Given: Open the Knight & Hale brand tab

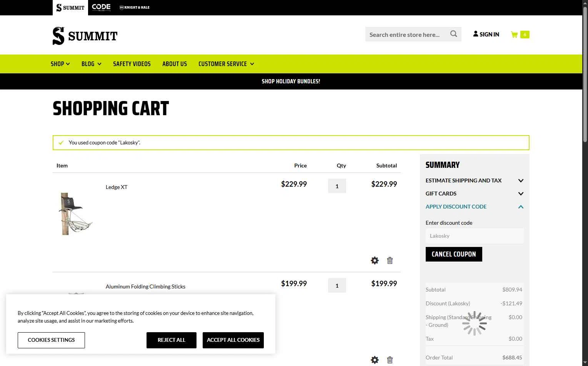Looking at the screenshot, I should point(134,7).
